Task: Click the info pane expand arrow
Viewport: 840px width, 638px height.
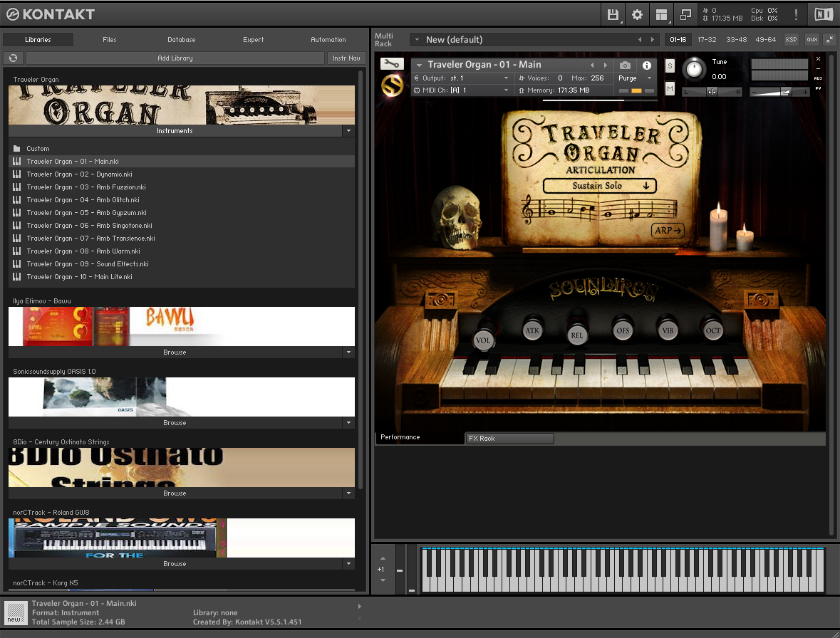Action: click(x=360, y=607)
